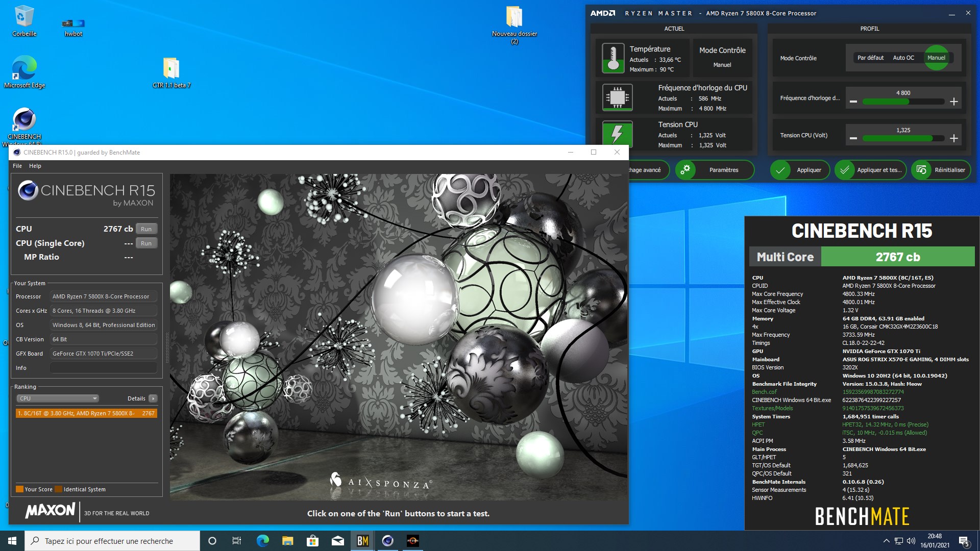Launch Microsoft Edge from desktop
Viewport: 980px width, 551px height.
(24, 71)
